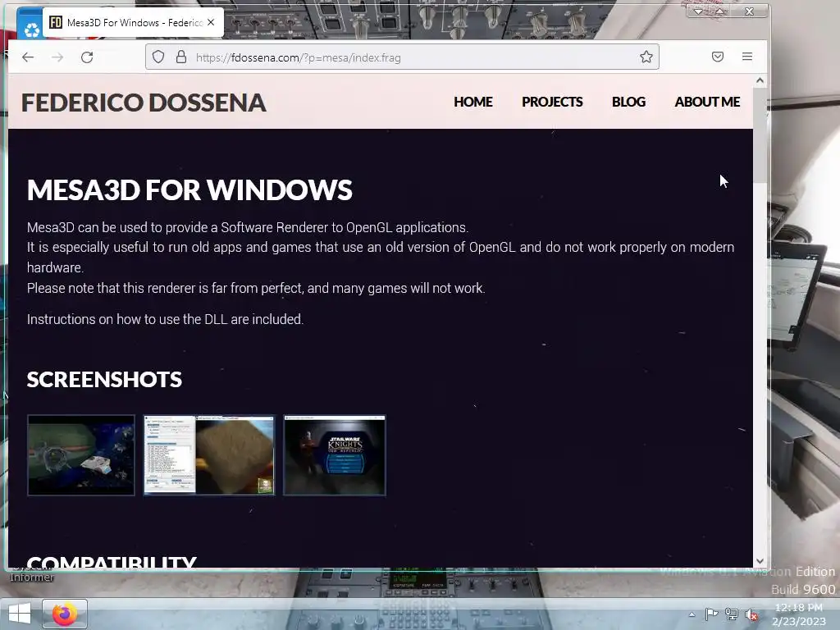
Task: Bookmark this page with the star
Action: [646, 57]
